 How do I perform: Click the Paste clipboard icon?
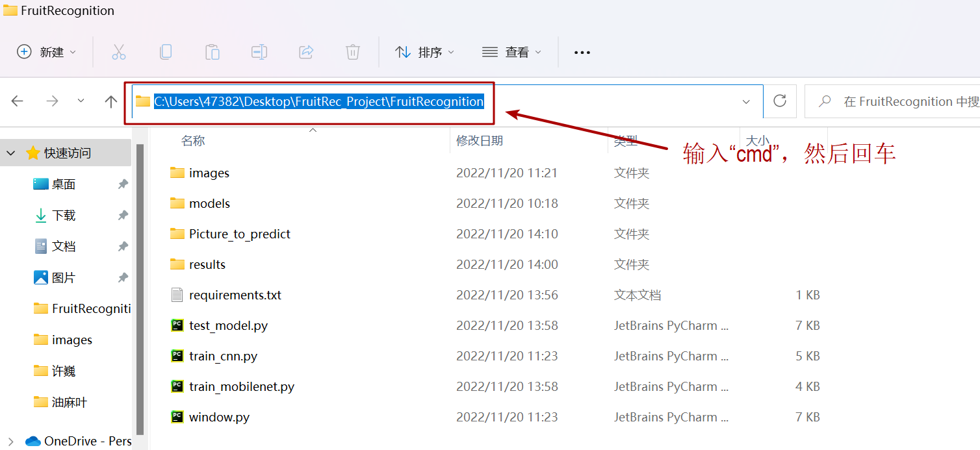(213, 52)
